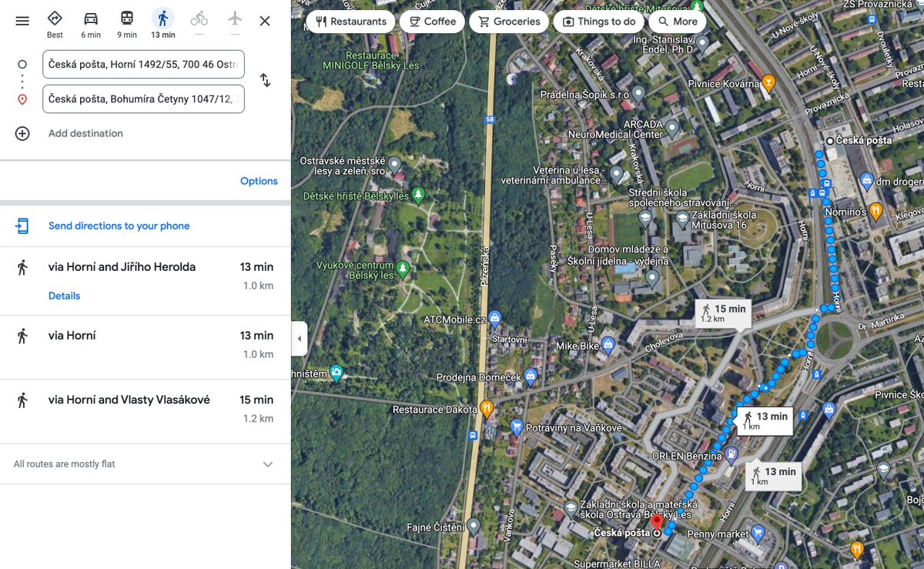Filter map by Things to do
This screenshot has width=924, height=569.
(599, 22)
